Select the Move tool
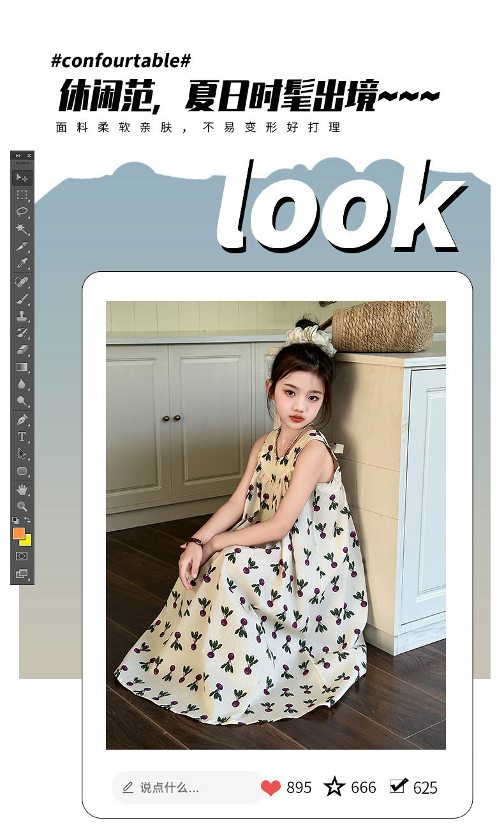Screen dimensions: 504x839 point(22,178)
